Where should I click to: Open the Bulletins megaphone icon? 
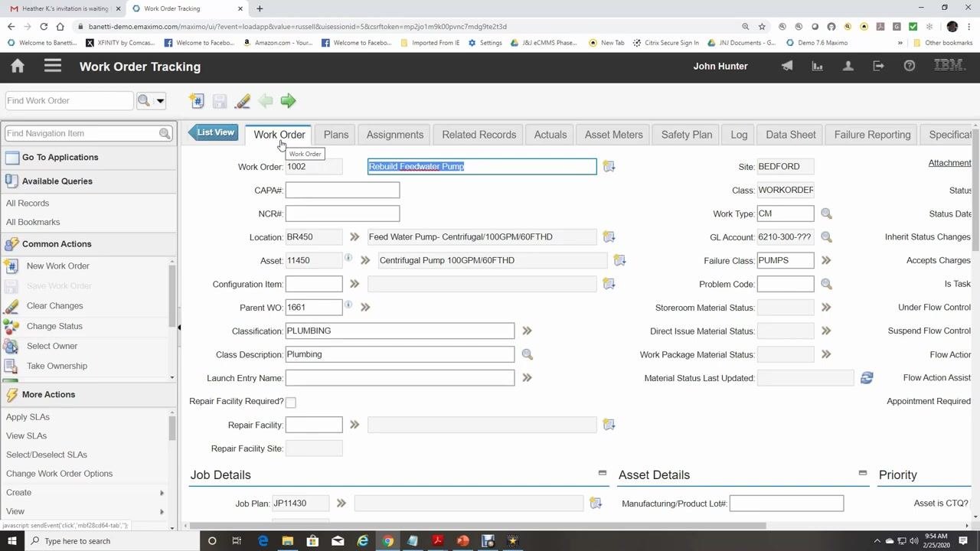pyautogui.click(x=787, y=67)
